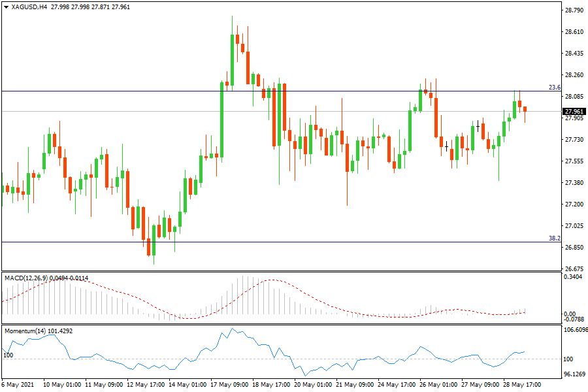Click the 26.675 price axis label
Screen dimensions: 588x392
(x=574, y=269)
